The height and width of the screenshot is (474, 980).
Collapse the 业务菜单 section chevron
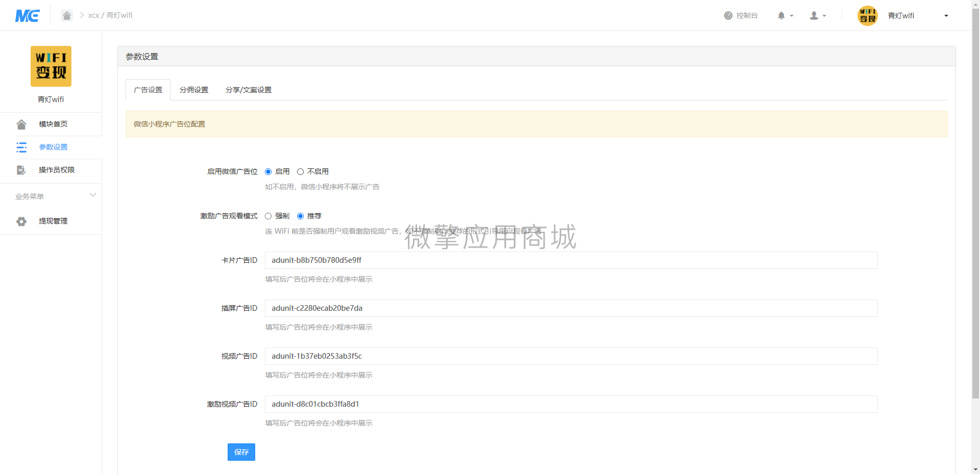[93, 195]
